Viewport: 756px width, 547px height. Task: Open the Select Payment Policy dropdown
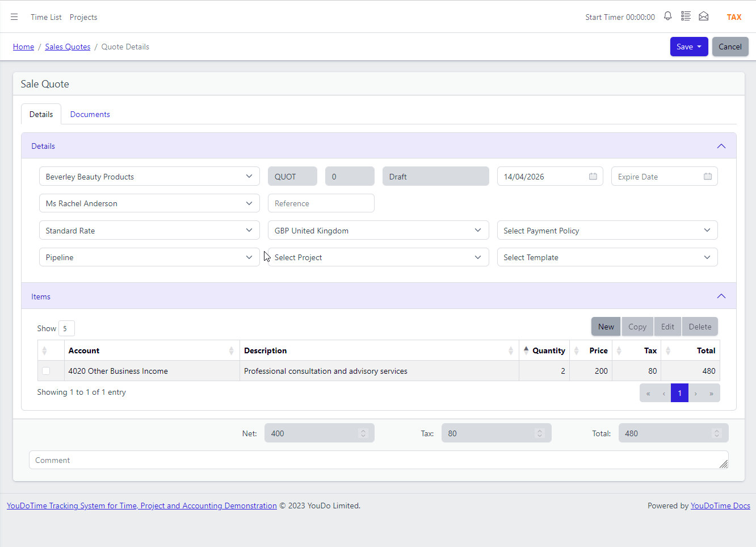click(607, 231)
